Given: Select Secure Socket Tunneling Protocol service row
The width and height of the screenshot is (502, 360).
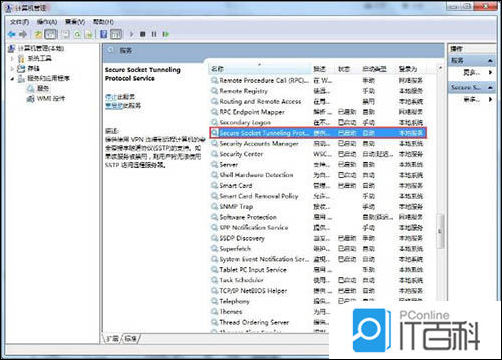Looking at the screenshot, I should click(317, 133).
